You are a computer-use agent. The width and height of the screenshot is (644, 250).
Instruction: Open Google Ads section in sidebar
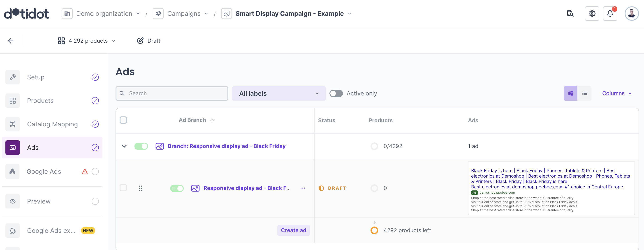[x=44, y=171]
